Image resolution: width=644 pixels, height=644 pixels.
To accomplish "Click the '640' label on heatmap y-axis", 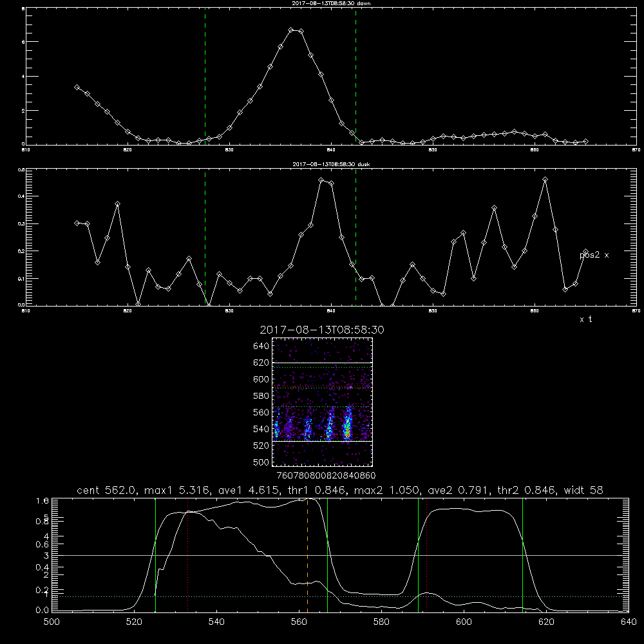I will [261, 346].
